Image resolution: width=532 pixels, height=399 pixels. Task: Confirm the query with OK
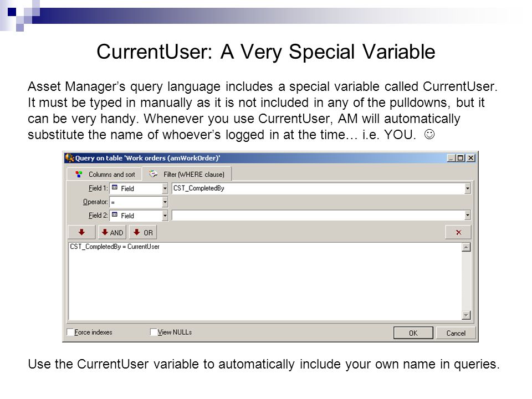coord(413,333)
